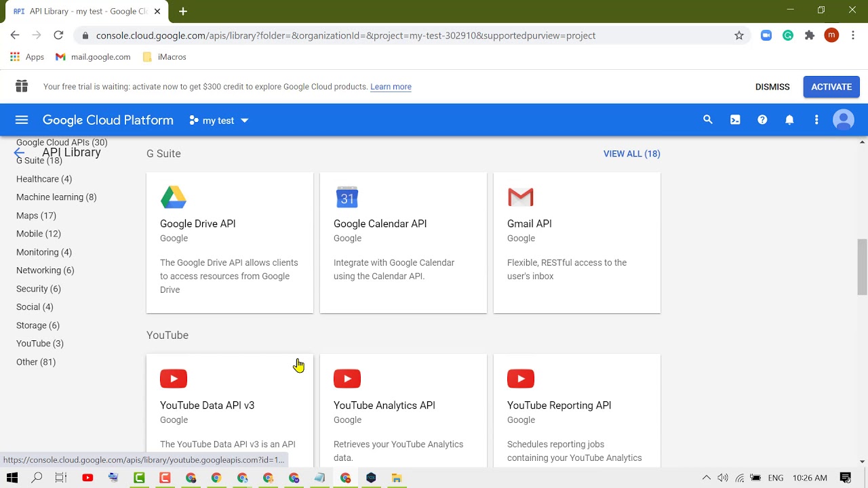Click the free trial gift box icon
This screenshot has width=868, height=488.
22,86
